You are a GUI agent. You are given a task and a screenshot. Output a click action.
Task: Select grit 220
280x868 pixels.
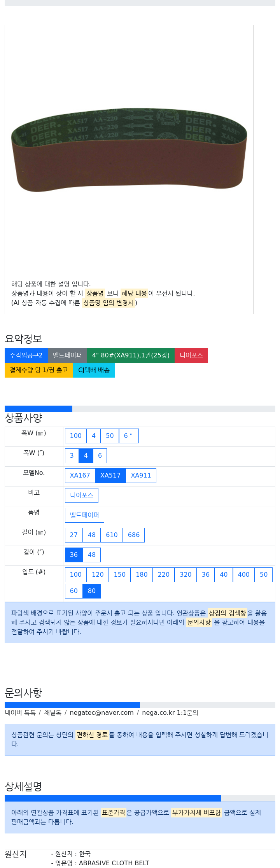164,575
